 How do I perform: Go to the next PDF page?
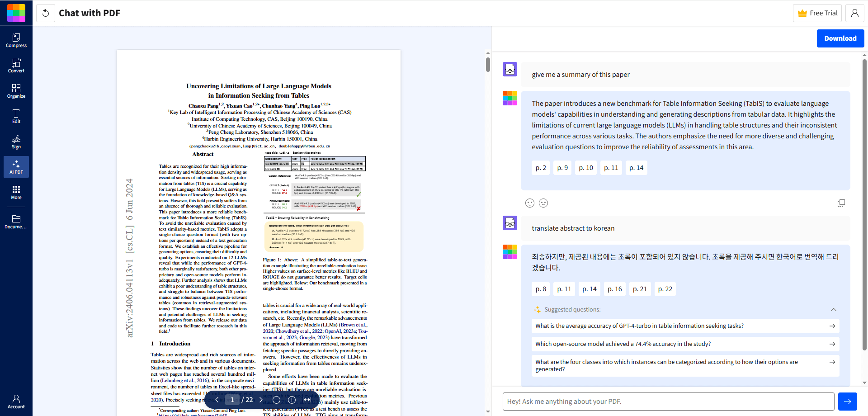click(261, 400)
